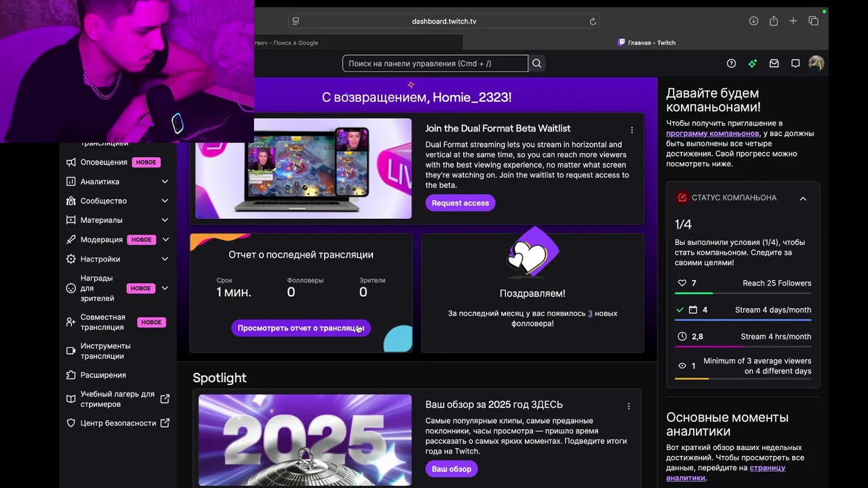Expand the Настройки section chevron
The image size is (868, 488).
pyautogui.click(x=165, y=259)
